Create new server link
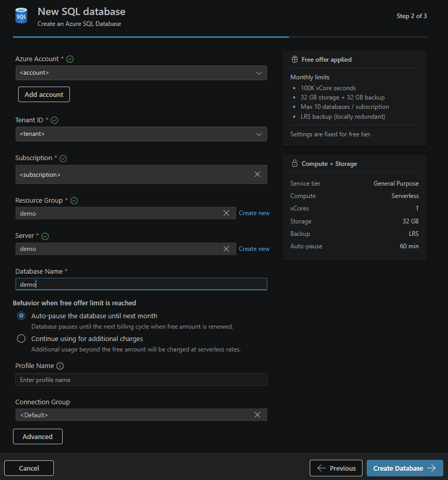 click(254, 249)
